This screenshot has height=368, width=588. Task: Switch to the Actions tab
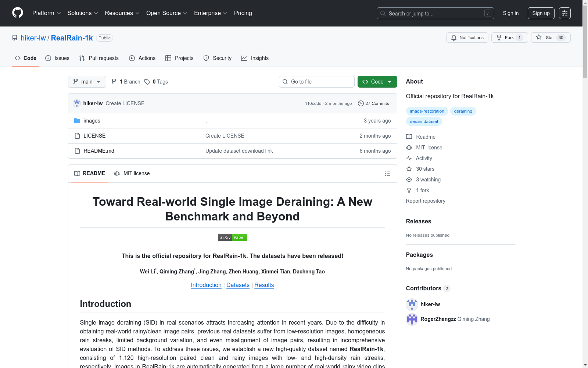142,58
